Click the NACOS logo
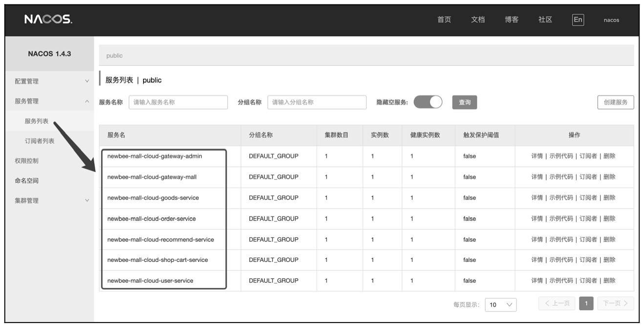This screenshot has height=327, width=644. [48, 20]
